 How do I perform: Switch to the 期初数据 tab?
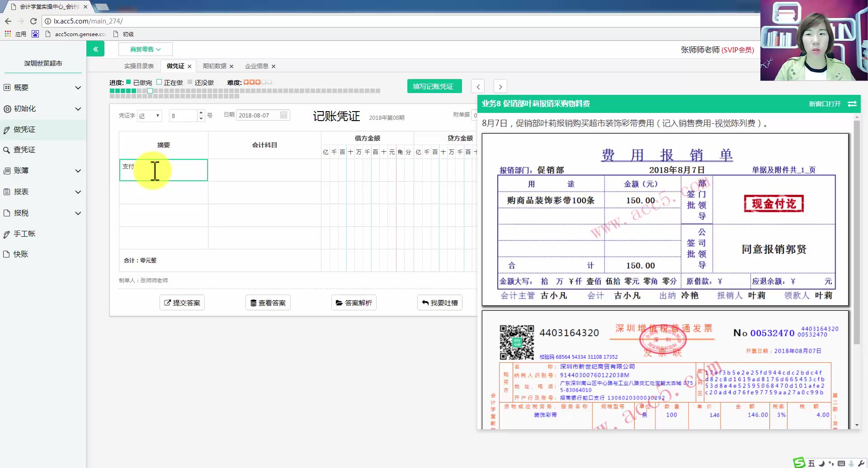point(215,66)
